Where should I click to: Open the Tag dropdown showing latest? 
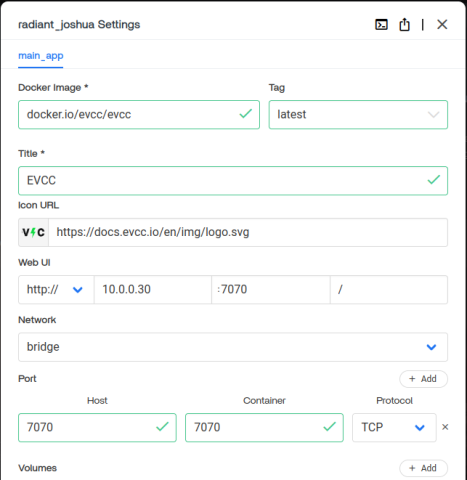click(x=358, y=114)
